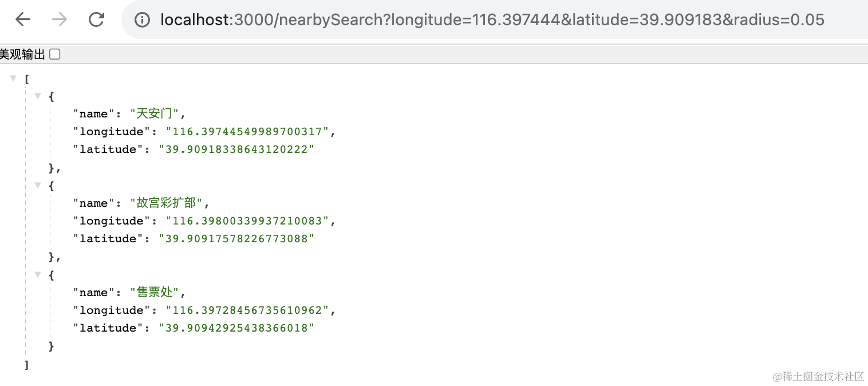868x386 pixels.
Task: Click longitude value 116.39744549989700317
Action: click(247, 132)
